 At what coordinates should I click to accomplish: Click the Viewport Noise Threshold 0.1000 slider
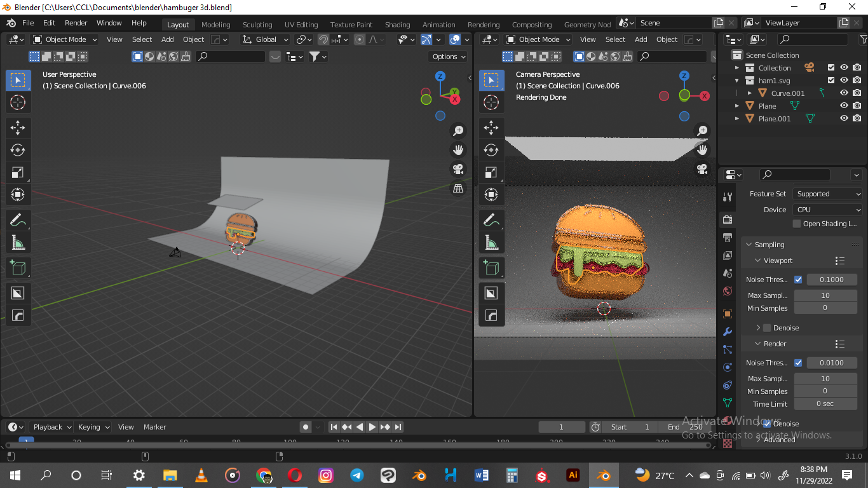point(832,280)
